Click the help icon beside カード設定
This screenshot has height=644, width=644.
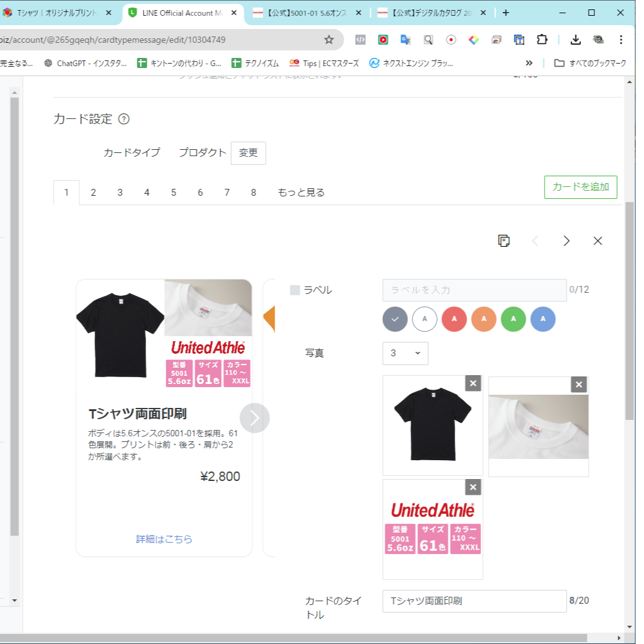pos(123,119)
